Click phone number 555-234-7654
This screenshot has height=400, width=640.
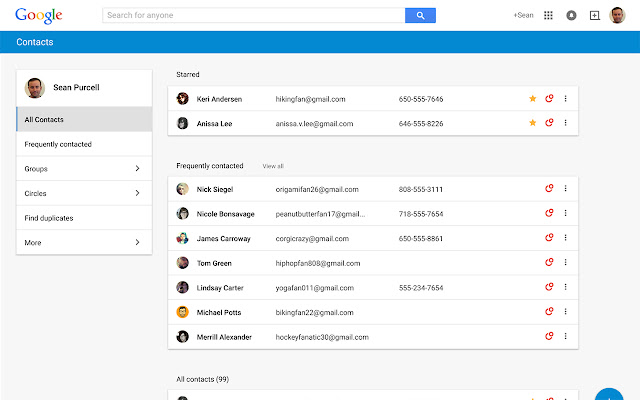point(421,288)
